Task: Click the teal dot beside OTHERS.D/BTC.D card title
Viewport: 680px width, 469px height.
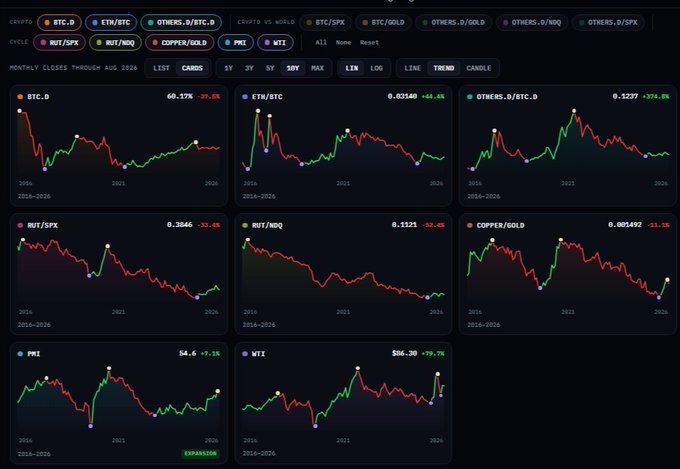Action: click(x=470, y=97)
